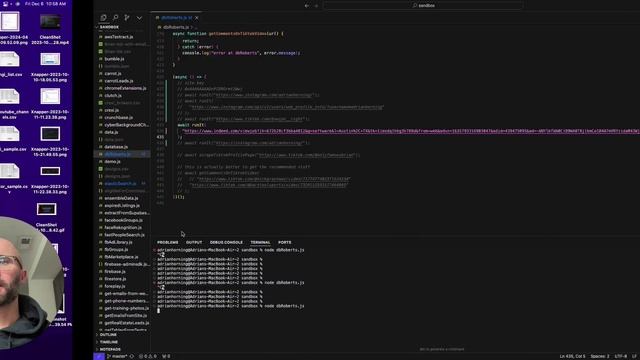The image size is (640, 360).
Task: Open bumble.js in explorer
Action: tap(114, 59)
